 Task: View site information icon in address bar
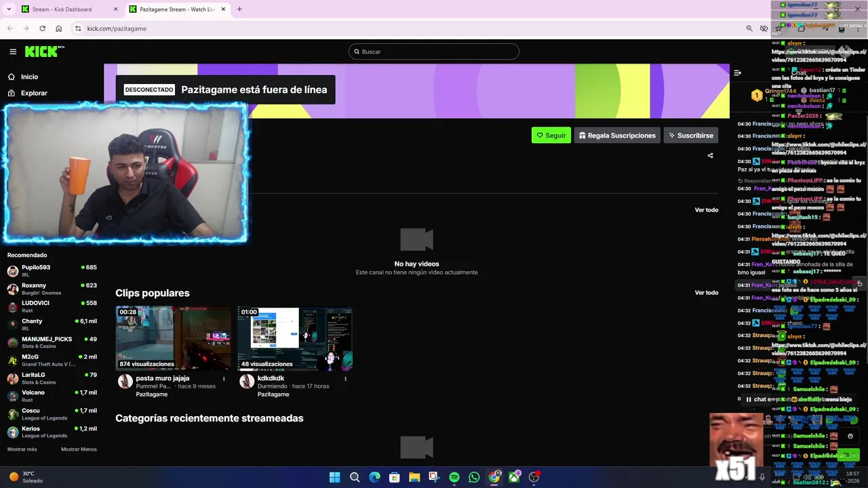(x=78, y=28)
